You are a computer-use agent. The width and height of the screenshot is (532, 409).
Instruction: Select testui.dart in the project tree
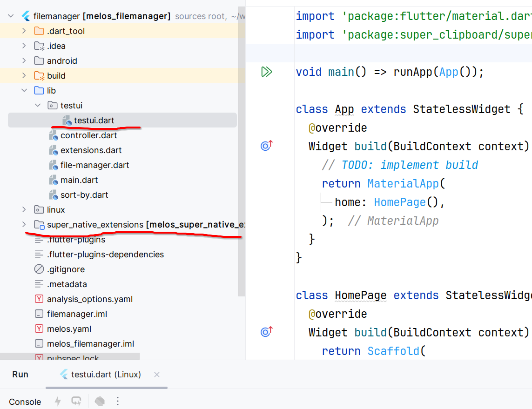(122, 121)
